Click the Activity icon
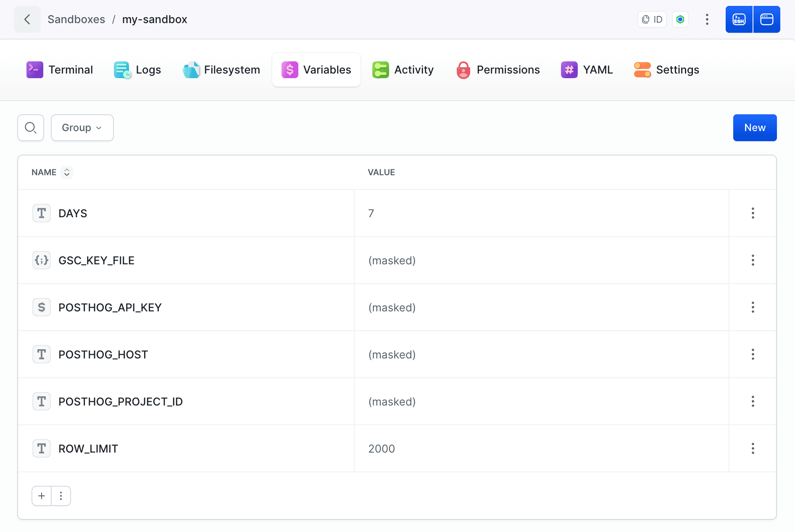 click(x=380, y=70)
